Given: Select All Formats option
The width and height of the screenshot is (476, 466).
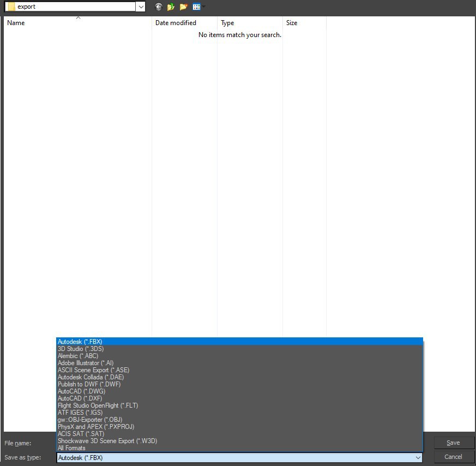Looking at the screenshot, I should click(x=239, y=448).
